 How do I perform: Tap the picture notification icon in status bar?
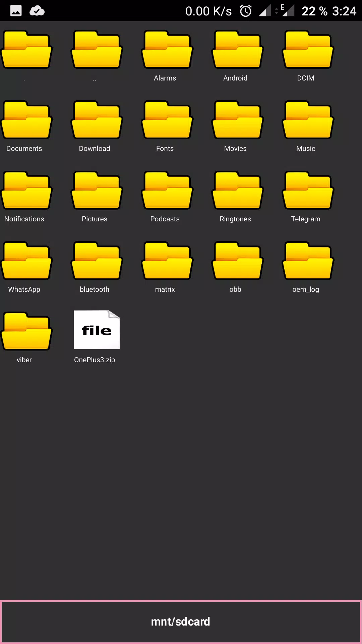pos(16,11)
